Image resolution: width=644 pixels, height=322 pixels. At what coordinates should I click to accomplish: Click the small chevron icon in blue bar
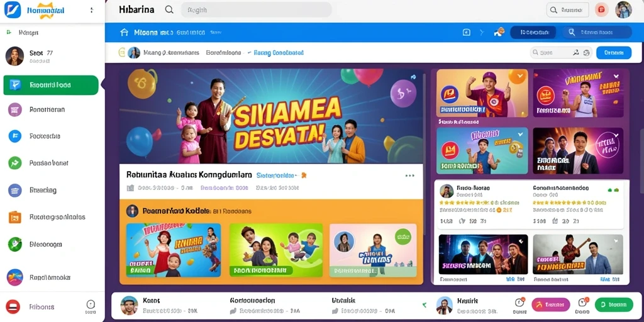482,33
